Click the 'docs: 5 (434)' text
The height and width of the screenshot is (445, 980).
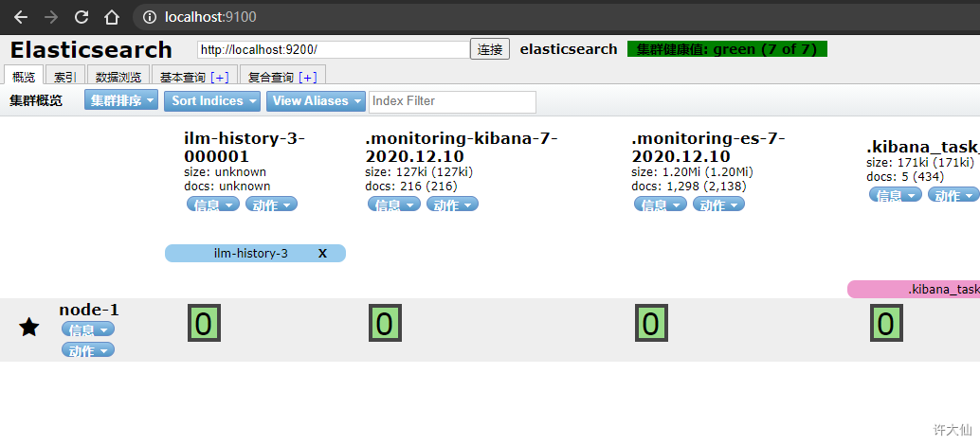tap(905, 177)
